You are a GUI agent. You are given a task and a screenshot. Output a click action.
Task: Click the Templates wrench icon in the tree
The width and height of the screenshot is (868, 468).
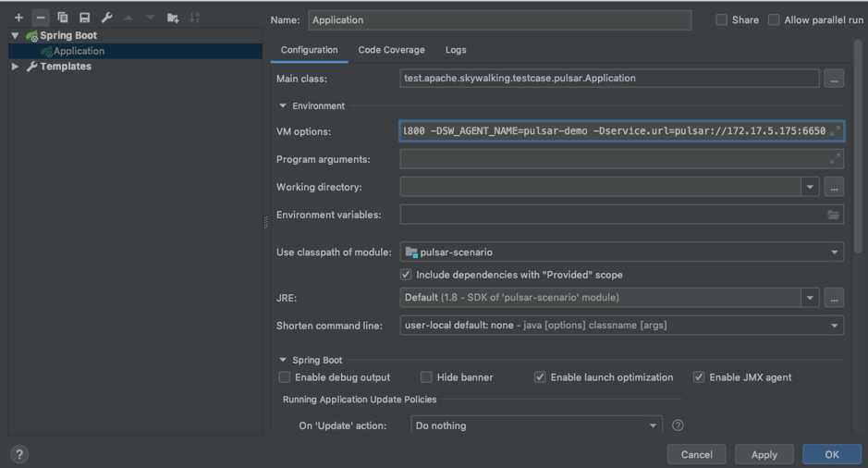[x=32, y=67]
